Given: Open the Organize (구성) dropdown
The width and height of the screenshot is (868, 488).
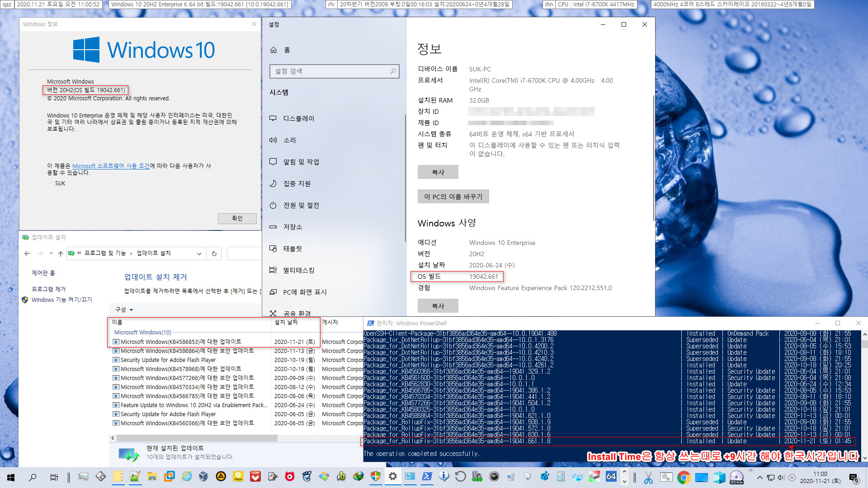Looking at the screenshot, I should point(124,310).
